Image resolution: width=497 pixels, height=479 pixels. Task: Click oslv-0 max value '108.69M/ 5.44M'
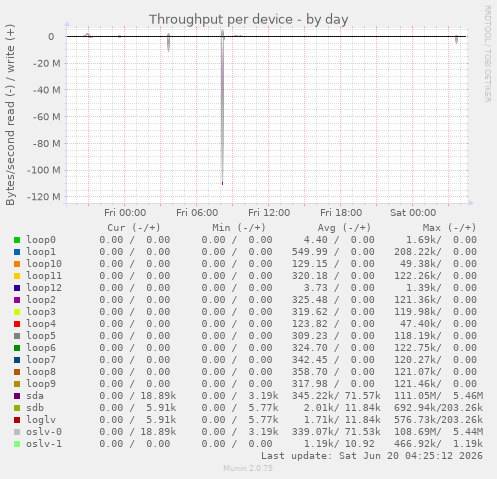(438, 432)
